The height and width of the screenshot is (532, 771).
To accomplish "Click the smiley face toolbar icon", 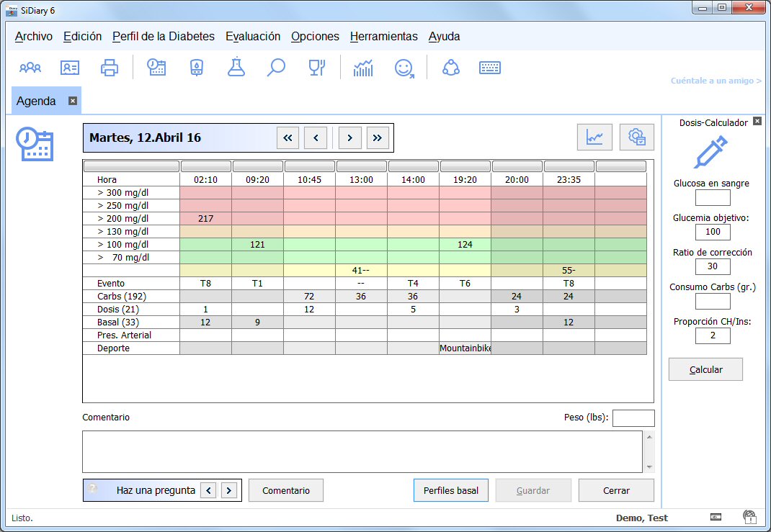I will [x=404, y=68].
